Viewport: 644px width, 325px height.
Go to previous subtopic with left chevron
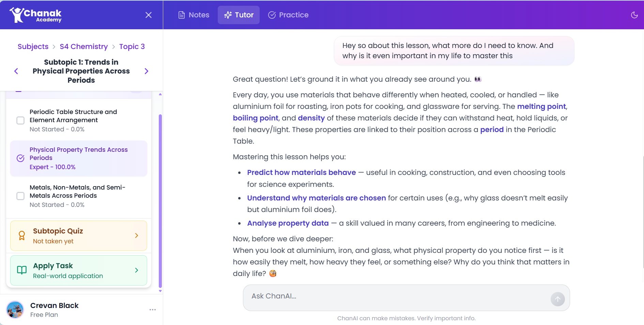pyautogui.click(x=16, y=71)
